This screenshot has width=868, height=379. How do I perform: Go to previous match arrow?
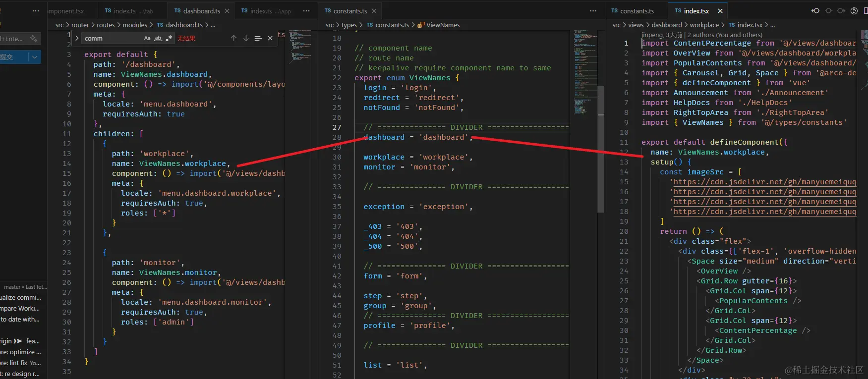(x=233, y=38)
